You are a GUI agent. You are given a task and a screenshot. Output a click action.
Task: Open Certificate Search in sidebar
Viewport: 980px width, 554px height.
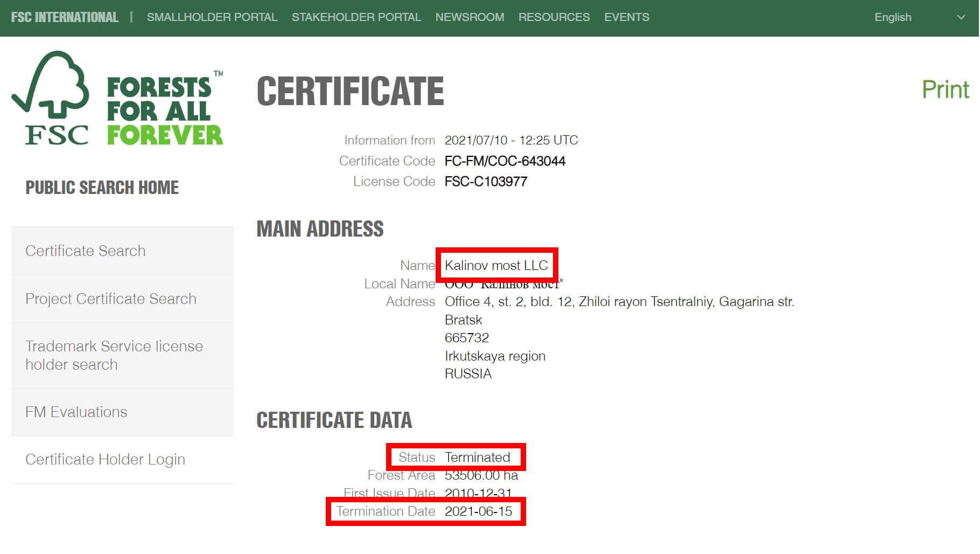(122, 251)
